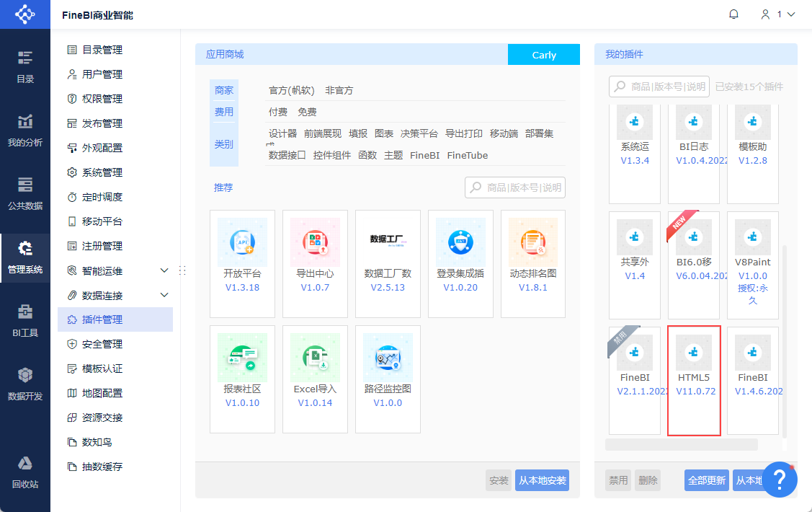
Task: Select the 报表社区 plugin icon
Action: (242, 358)
